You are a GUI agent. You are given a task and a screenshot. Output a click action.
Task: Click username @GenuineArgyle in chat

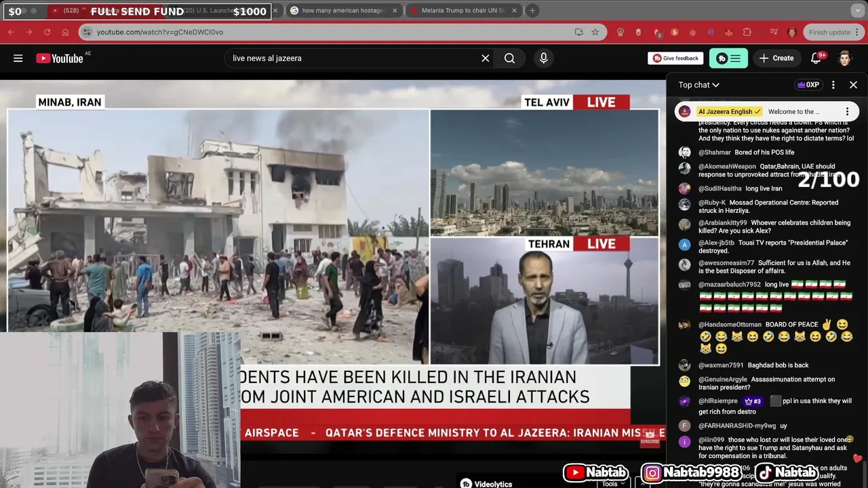click(723, 380)
